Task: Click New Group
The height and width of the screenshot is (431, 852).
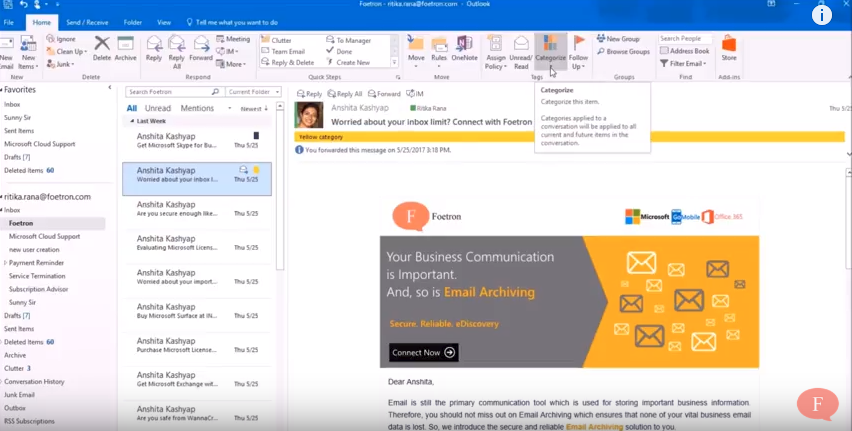Action: 618,39
